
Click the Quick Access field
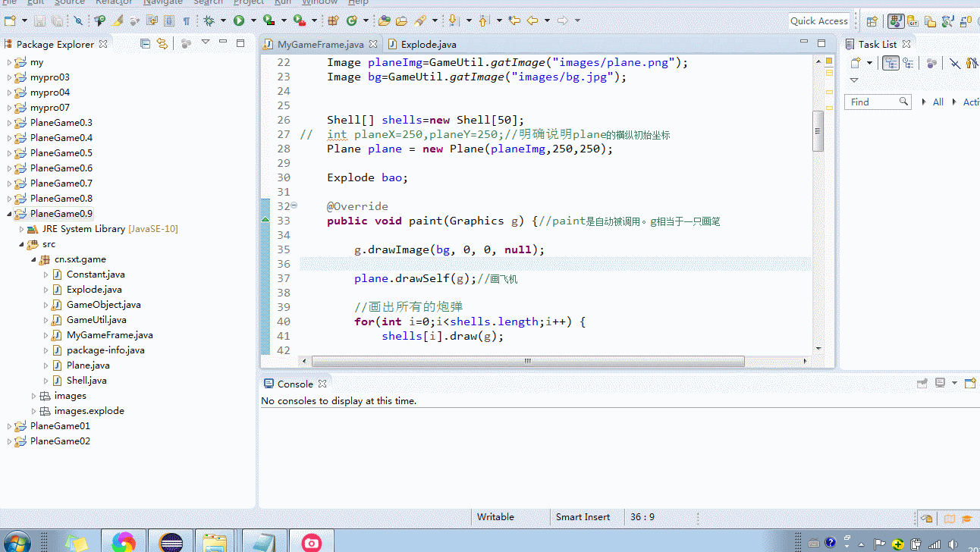(818, 21)
